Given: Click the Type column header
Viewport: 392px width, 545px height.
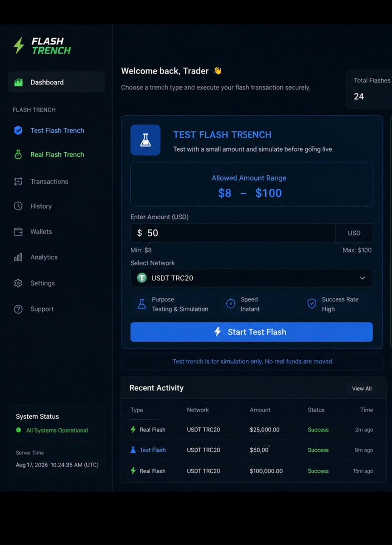Looking at the screenshot, I should [137, 410].
